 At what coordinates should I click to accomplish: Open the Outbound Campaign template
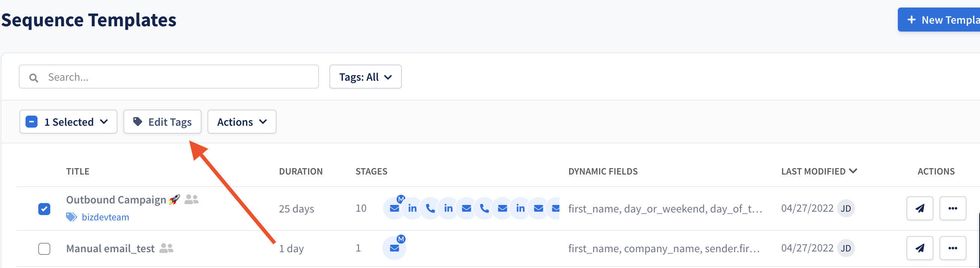pyautogui.click(x=116, y=199)
